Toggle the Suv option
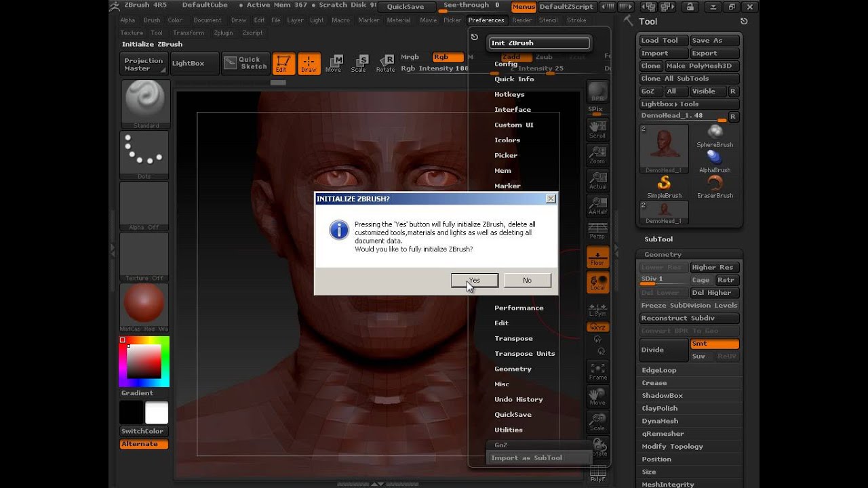 click(x=700, y=357)
